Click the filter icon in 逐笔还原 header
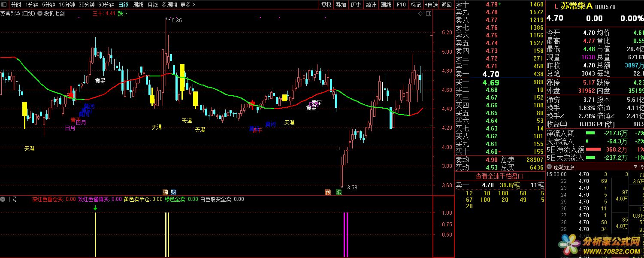This screenshot has width=644, height=258. click(x=635, y=167)
